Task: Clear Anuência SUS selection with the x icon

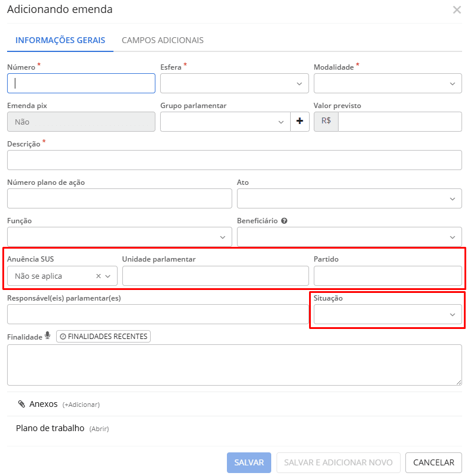Action: (99, 276)
